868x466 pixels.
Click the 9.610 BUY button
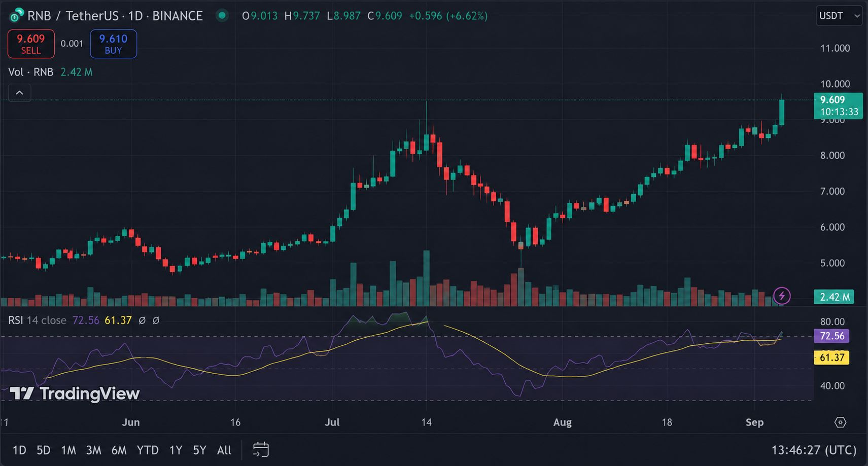tap(113, 44)
